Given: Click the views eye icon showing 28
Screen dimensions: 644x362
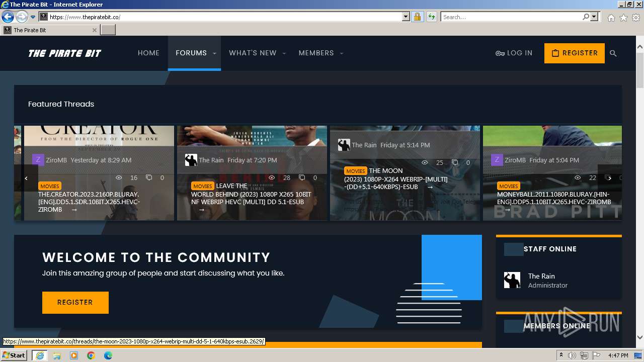Looking at the screenshot, I should click(272, 177).
